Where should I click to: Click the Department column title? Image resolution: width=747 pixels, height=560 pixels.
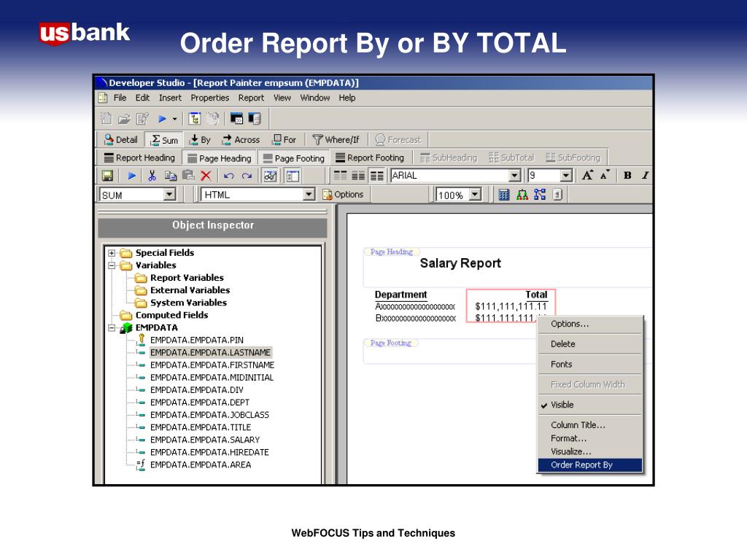[400, 295]
